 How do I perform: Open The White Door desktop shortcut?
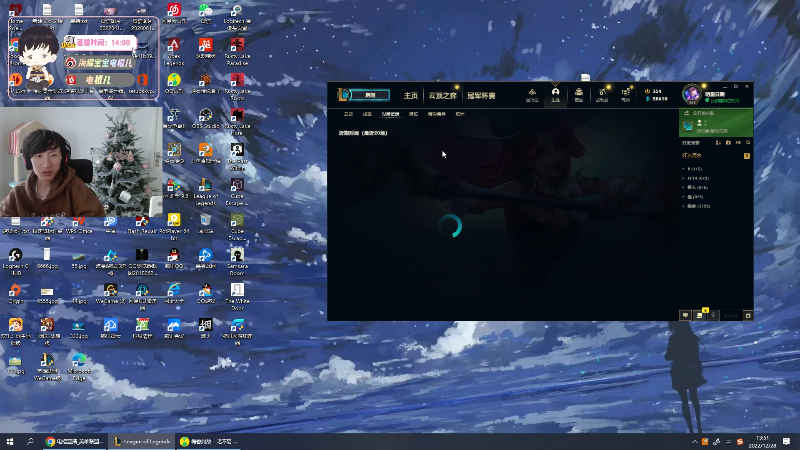point(237,296)
